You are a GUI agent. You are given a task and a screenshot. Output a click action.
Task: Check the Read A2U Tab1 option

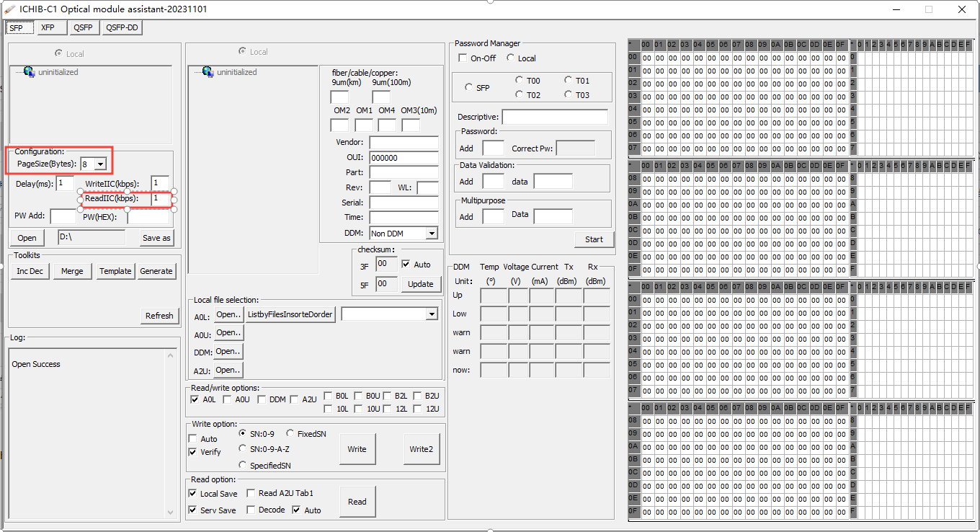click(251, 493)
